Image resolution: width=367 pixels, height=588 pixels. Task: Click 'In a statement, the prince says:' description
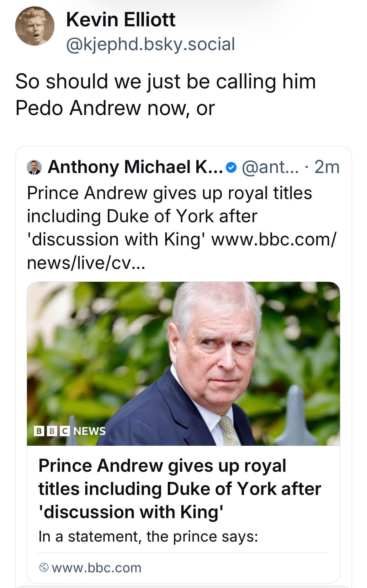point(148,537)
